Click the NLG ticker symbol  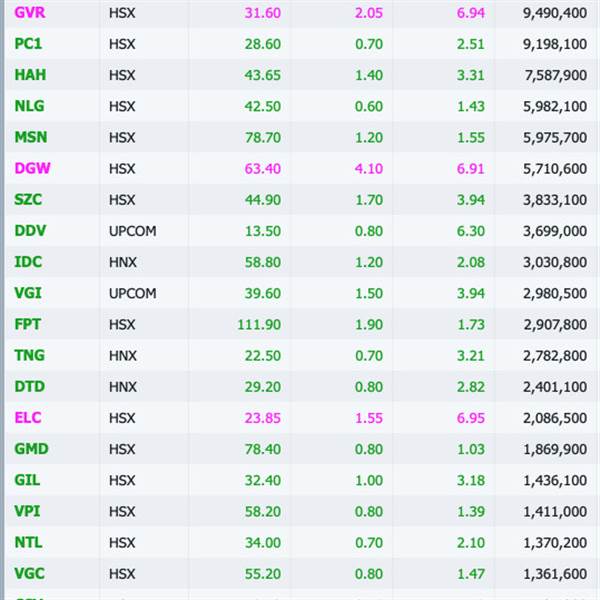click(x=29, y=106)
